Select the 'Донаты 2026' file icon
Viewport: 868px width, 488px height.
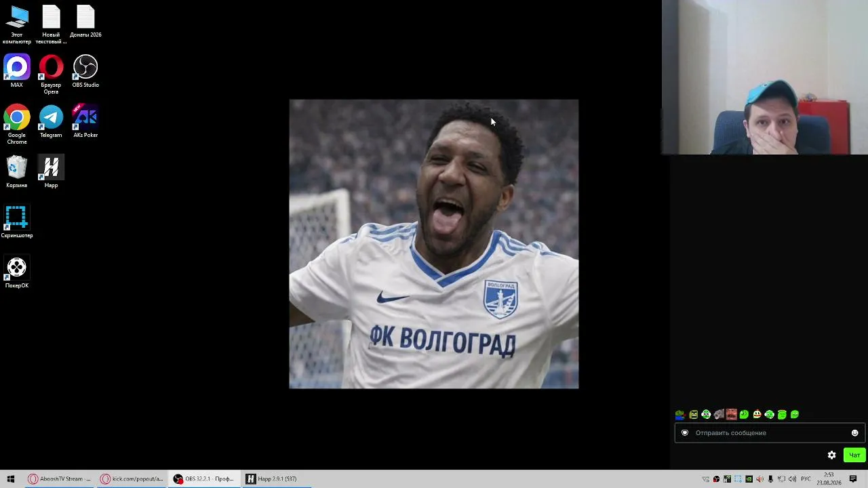(85, 22)
